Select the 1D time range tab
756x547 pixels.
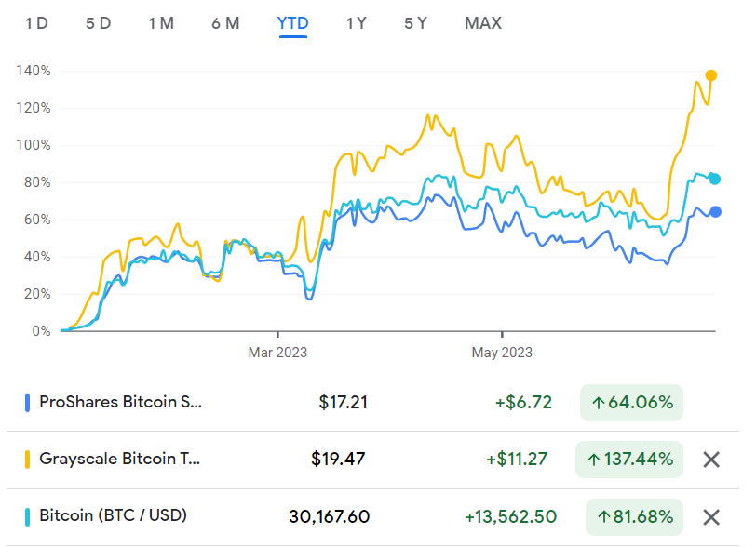[x=36, y=23]
